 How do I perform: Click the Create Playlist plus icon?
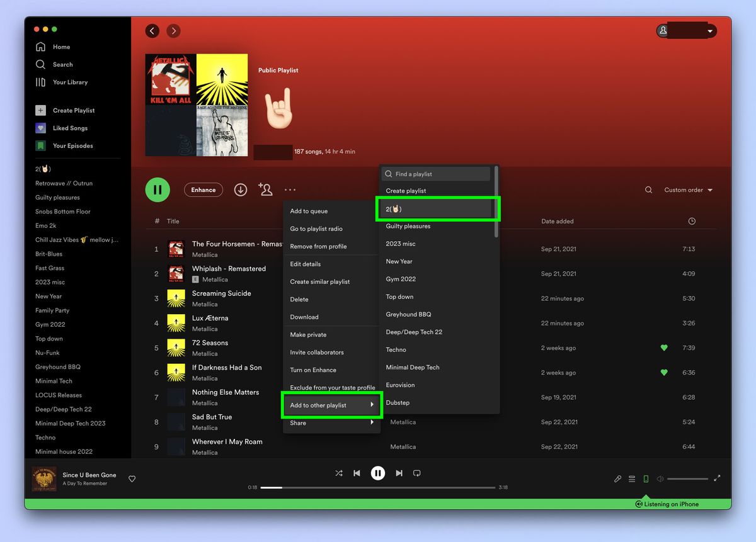[40, 110]
